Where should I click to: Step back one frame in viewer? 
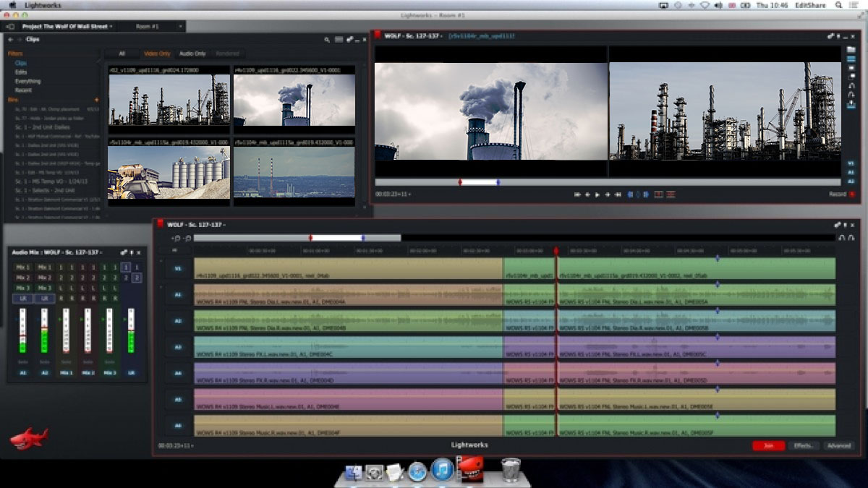pos(587,194)
